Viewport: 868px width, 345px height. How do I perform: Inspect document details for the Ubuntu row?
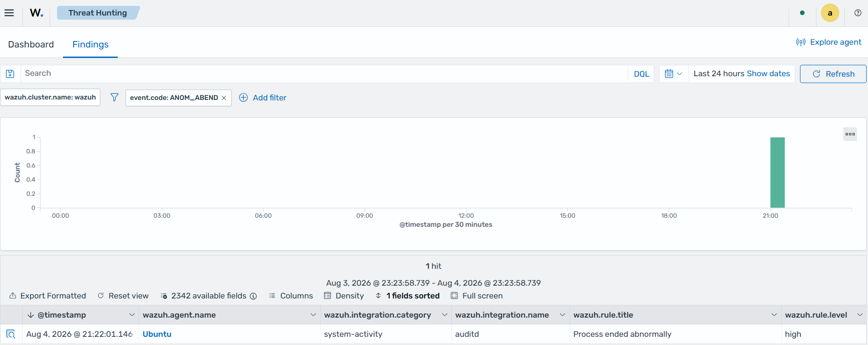click(x=11, y=334)
